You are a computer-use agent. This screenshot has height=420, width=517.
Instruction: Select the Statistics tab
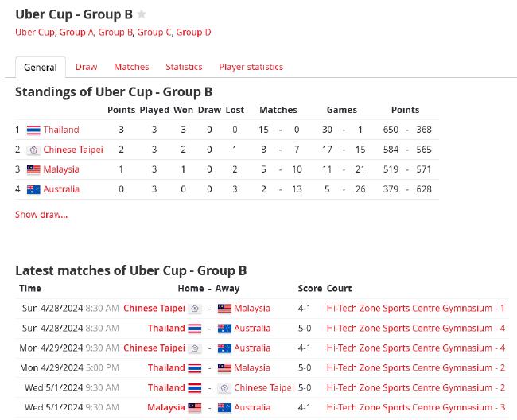184,67
